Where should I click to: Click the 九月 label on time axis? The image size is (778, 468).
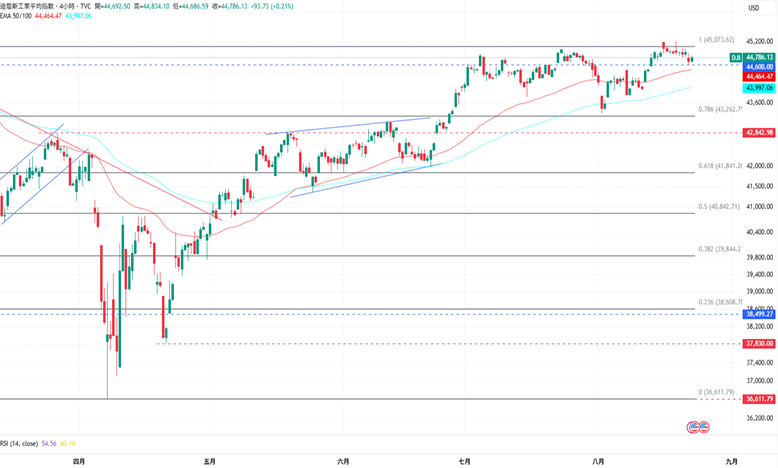731,462
